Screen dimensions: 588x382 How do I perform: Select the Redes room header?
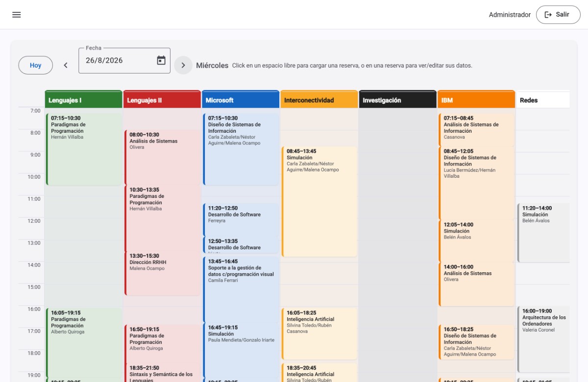[543, 99]
